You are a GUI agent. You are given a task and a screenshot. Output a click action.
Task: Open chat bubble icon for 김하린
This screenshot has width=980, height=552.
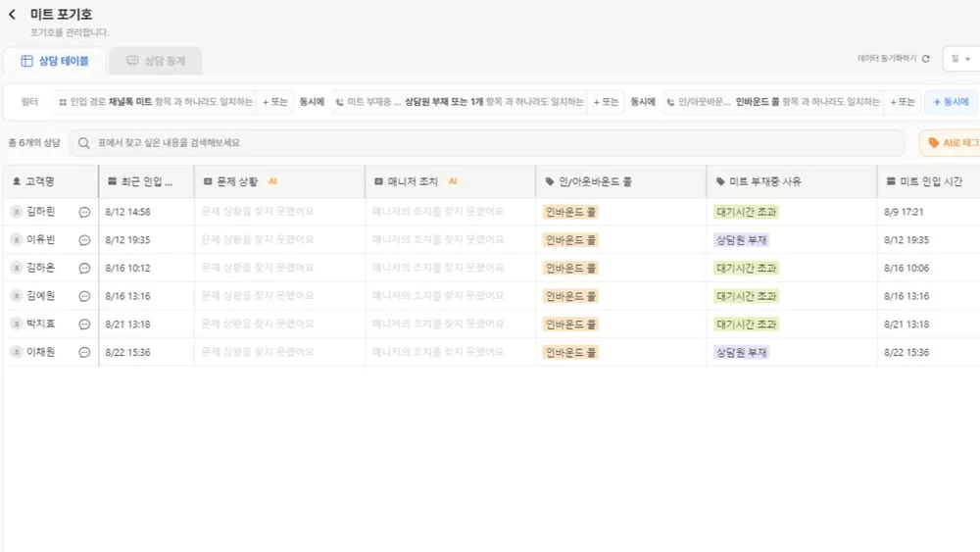coord(84,212)
